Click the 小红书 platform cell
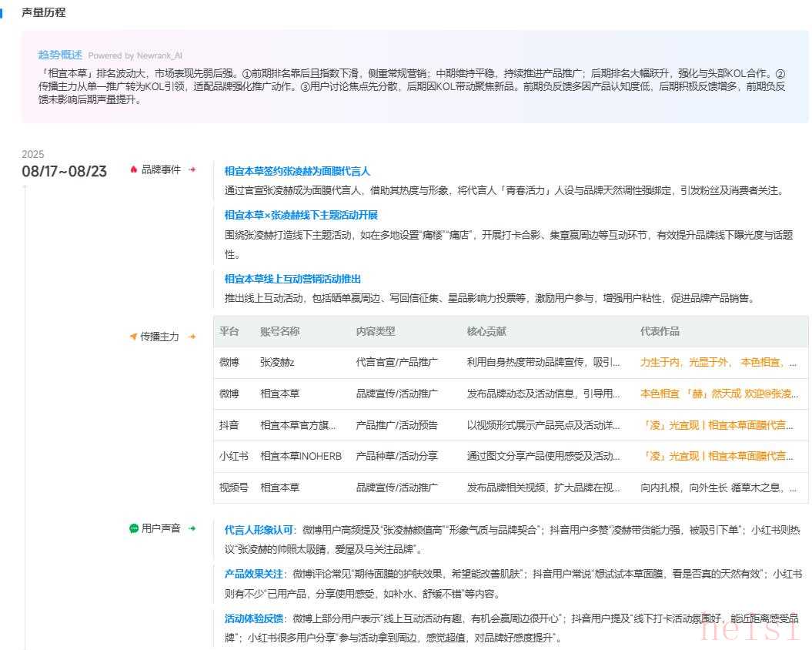Viewport: 812px width, 650px height. 233,456
